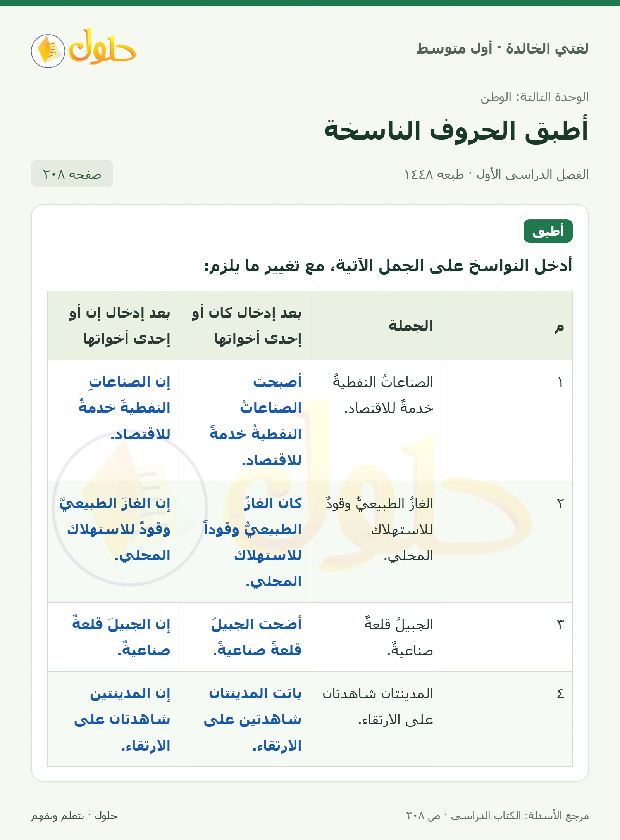Click answer كان الغازُ الطبيعيُّ وقوداً
The height and width of the screenshot is (840, 620).
point(253,516)
